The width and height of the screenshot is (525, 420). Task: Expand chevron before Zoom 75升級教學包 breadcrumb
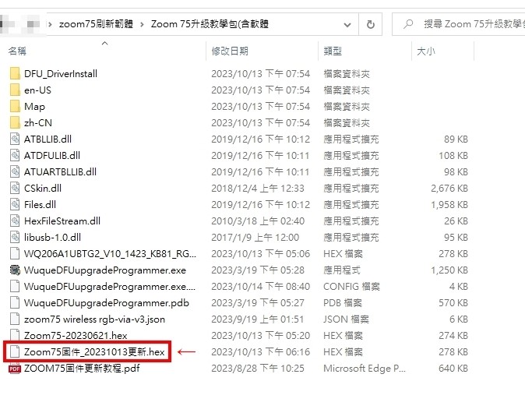click(142, 24)
